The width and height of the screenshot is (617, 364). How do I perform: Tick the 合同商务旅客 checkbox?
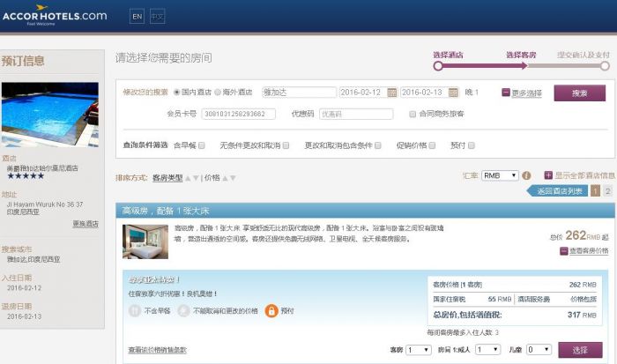click(413, 114)
